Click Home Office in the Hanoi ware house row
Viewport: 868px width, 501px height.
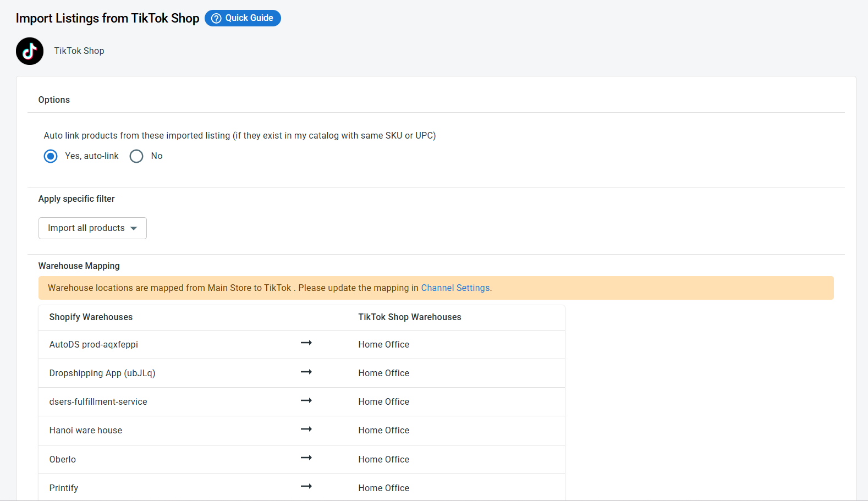click(x=384, y=431)
